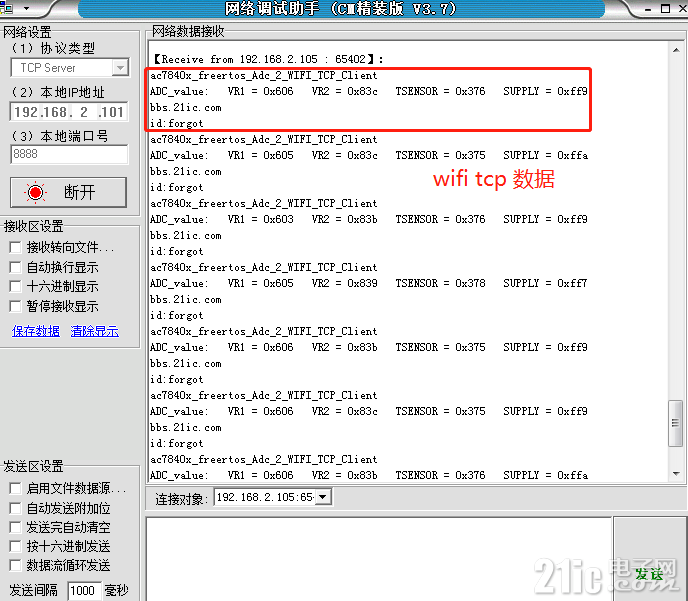Click the receive area scrollbar thumb
The height and width of the screenshot is (601, 688).
pos(676,423)
